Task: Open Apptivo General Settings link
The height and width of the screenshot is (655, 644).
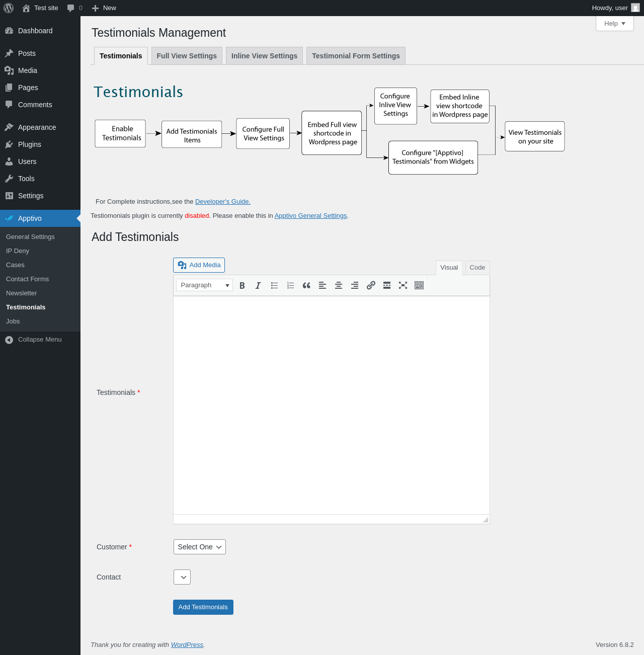Action: [x=310, y=216]
